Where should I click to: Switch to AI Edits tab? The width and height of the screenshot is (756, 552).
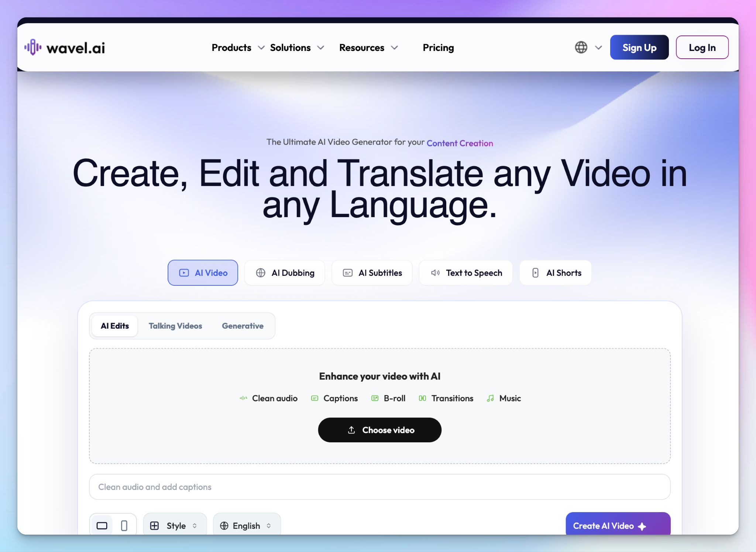[115, 326]
